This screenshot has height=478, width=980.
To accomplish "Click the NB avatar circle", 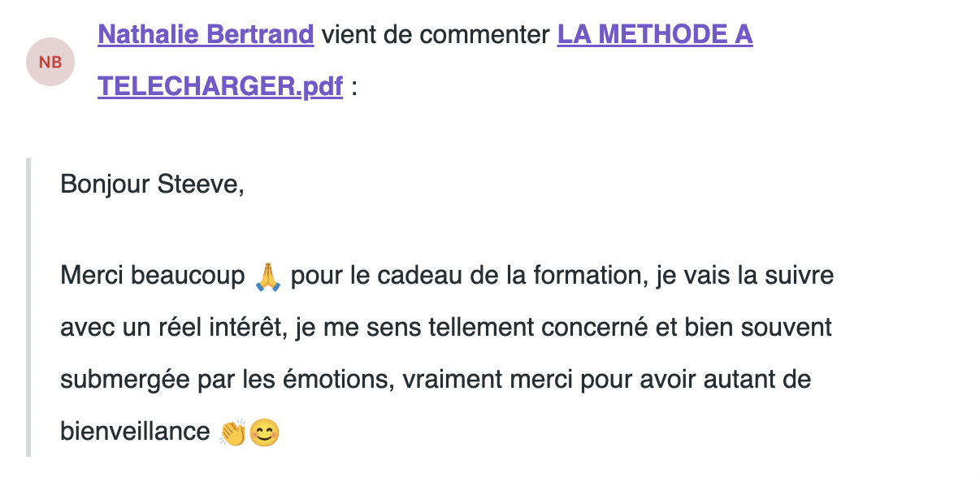I will pos(50,62).
